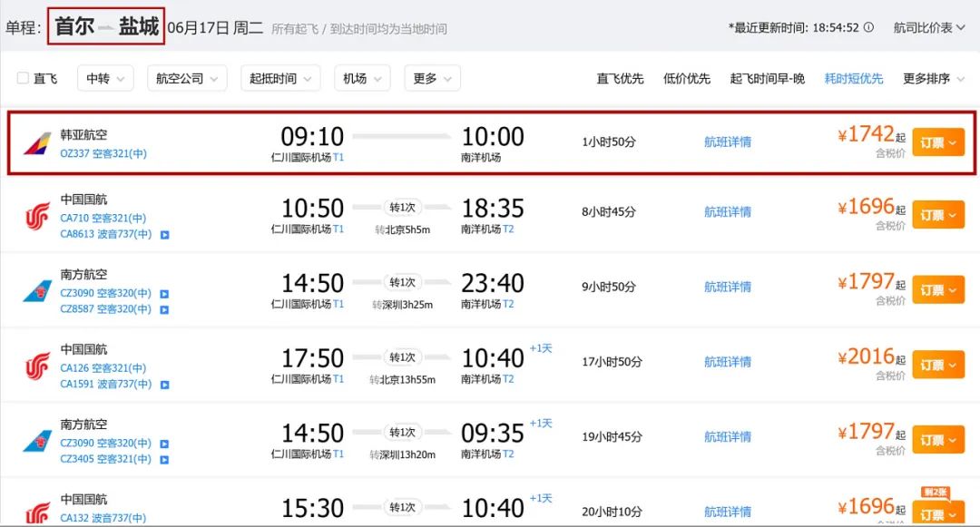Image resolution: width=980 pixels, height=527 pixels.
Task: Click the CA132 波音737 flight number
Action: click(103, 518)
